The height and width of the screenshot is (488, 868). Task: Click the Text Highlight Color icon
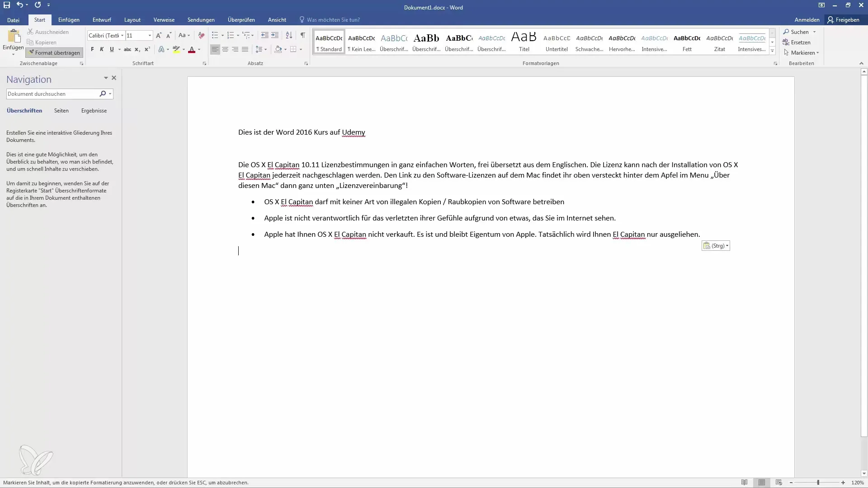point(176,49)
